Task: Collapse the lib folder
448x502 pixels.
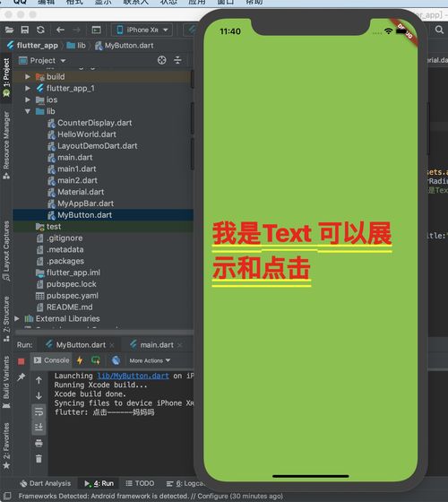Action: (x=28, y=111)
